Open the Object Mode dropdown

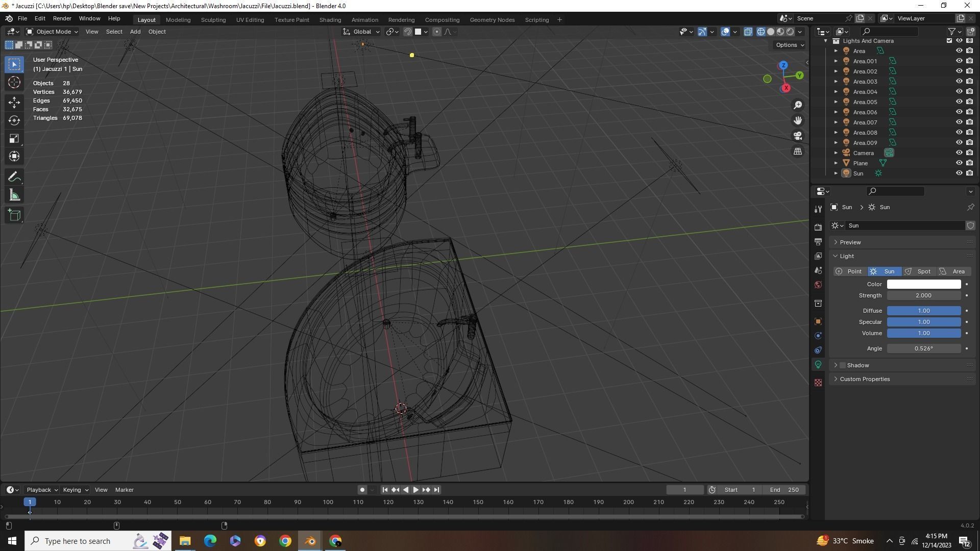coord(52,32)
